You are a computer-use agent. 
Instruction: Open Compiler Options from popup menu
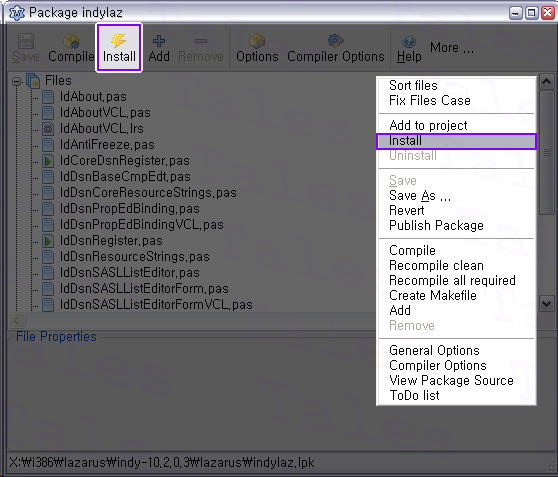pyautogui.click(x=456, y=365)
